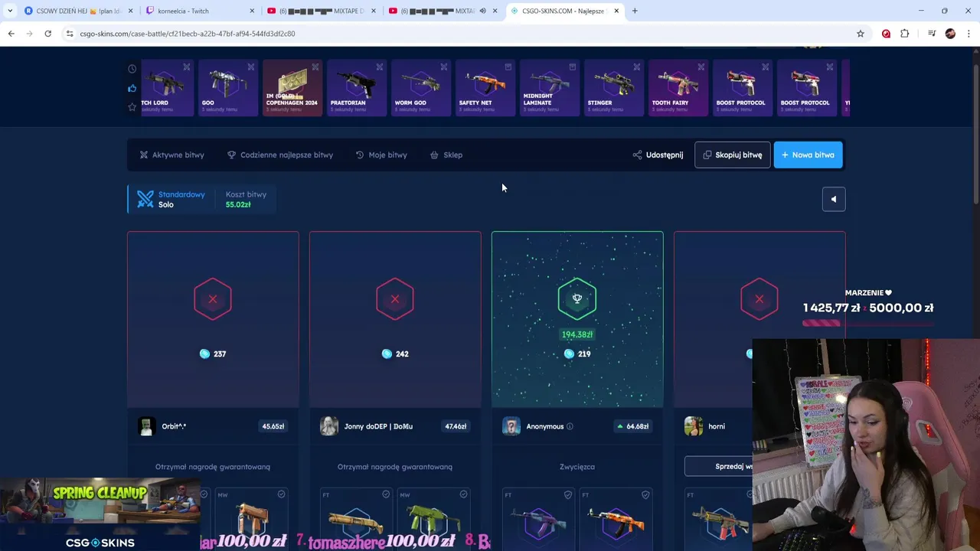Open the Stinger drop card
The height and width of the screenshot is (551, 980).
pyautogui.click(x=614, y=88)
